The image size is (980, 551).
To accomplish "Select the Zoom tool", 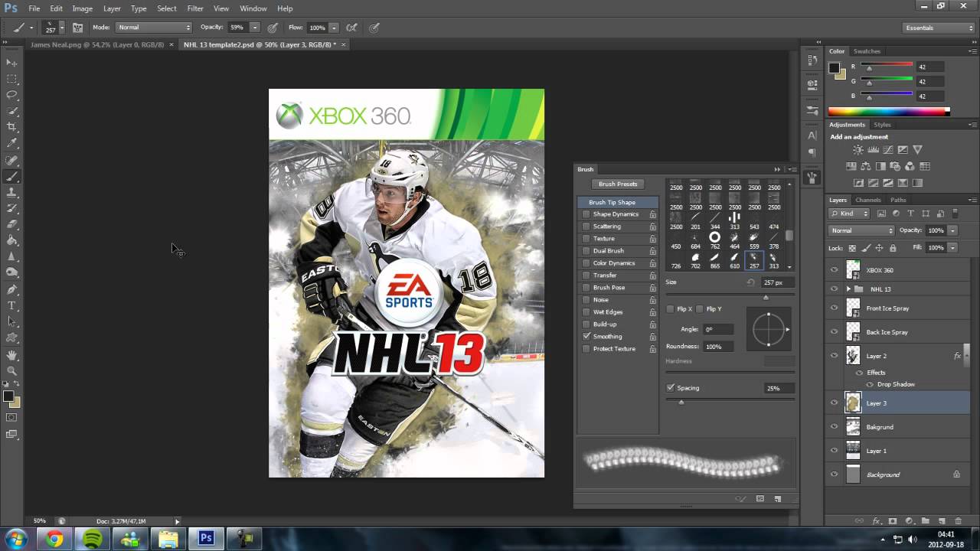I will (11, 371).
